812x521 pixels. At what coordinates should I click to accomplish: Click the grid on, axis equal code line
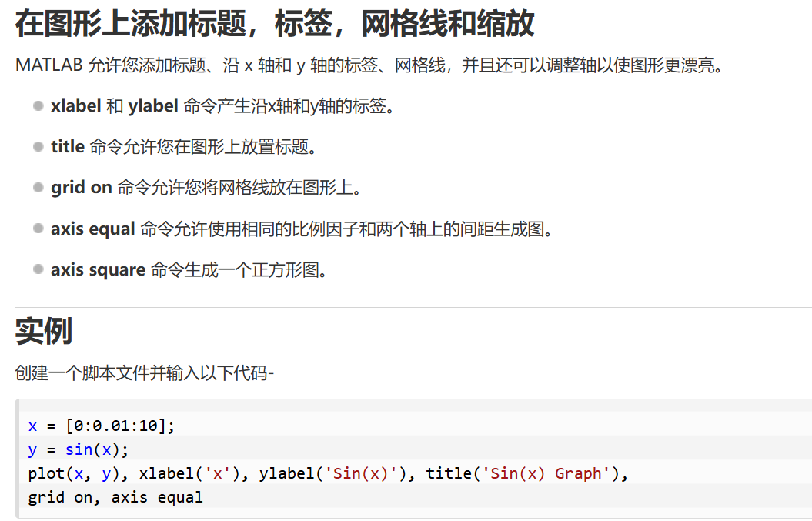click(x=115, y=497)
